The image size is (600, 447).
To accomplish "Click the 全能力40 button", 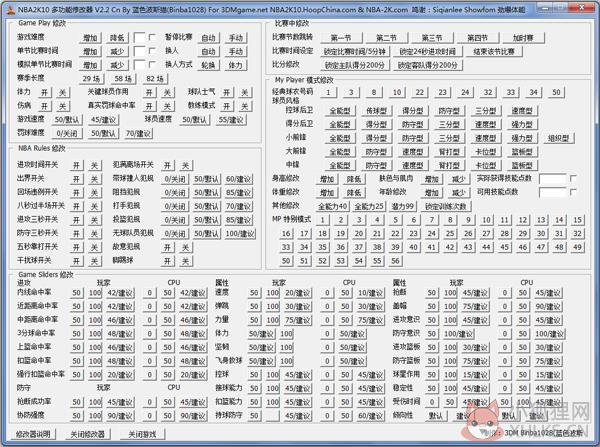I will pos(333,207).
